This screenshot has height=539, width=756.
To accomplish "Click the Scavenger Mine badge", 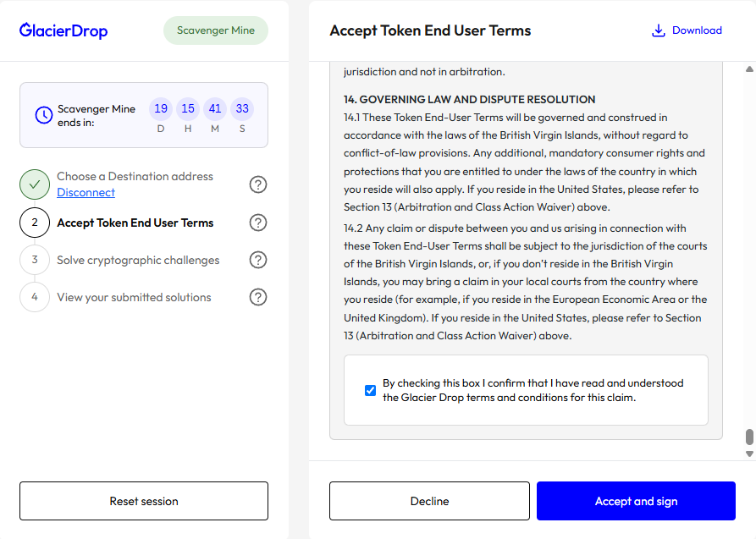I will tap(215, 31).
